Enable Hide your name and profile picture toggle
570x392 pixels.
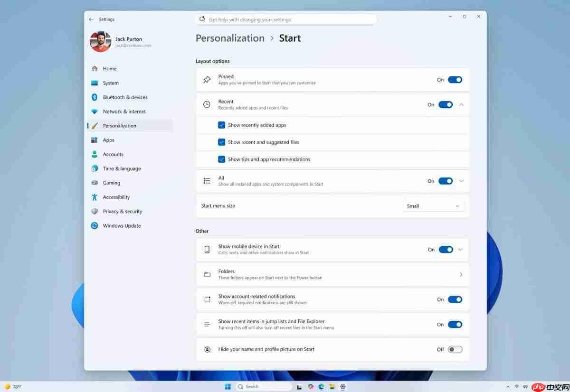click(x=455, y=349)
